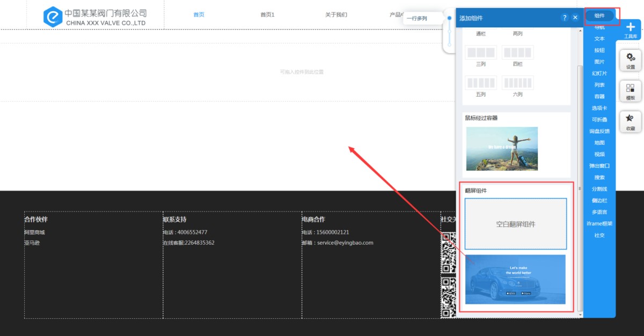Viewport: 644px width, 336px height.
Task: Select the 四栏 four-column layout icon
Action: point(517,53)
